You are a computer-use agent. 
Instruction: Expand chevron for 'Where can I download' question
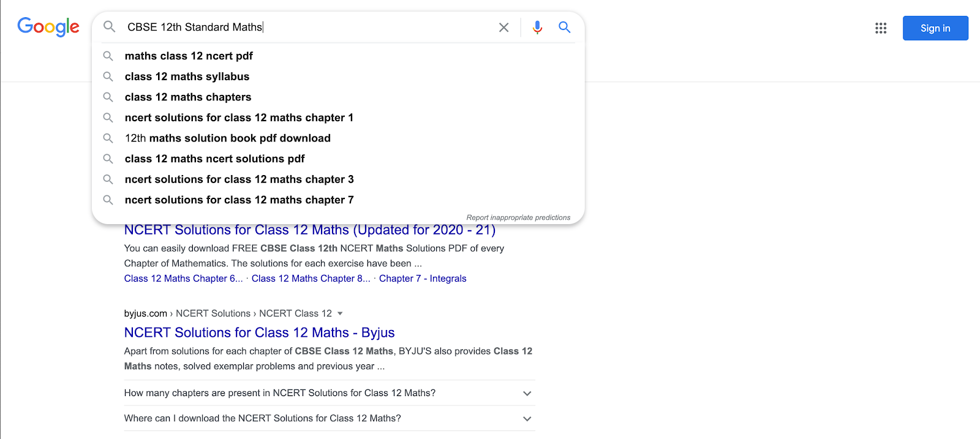click(x=527, y=419)
